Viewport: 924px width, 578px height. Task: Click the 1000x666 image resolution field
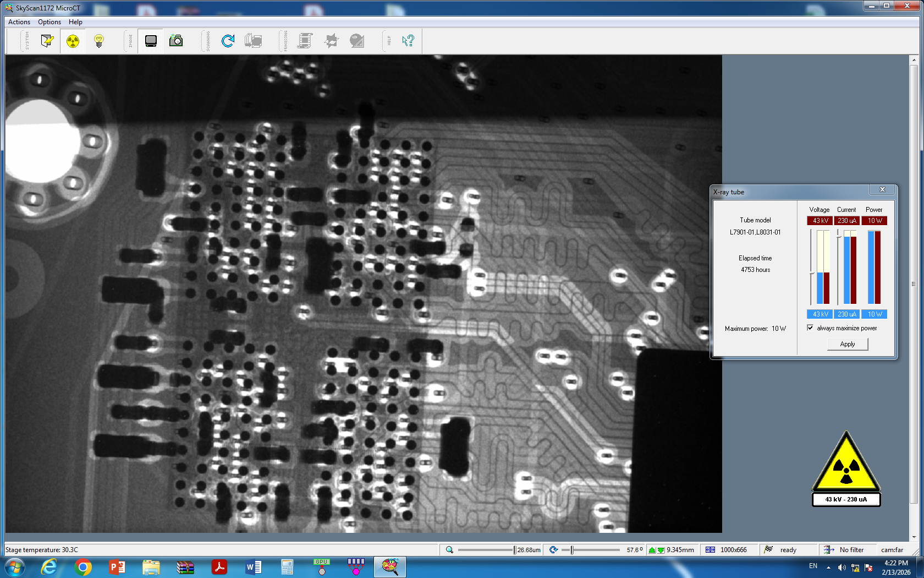(x=733, y=550)
